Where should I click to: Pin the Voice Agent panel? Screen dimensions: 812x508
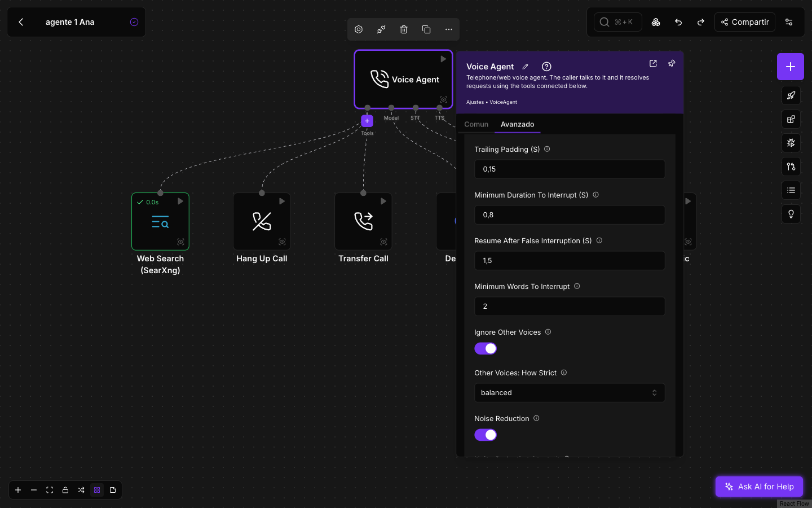(x=672, y=63)
